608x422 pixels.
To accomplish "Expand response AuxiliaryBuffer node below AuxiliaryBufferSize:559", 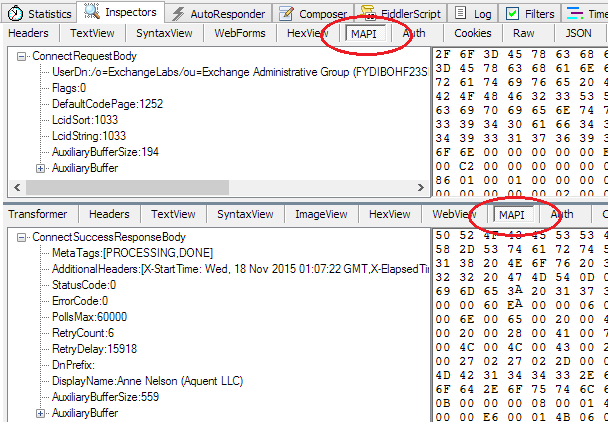I will point(40,413).
